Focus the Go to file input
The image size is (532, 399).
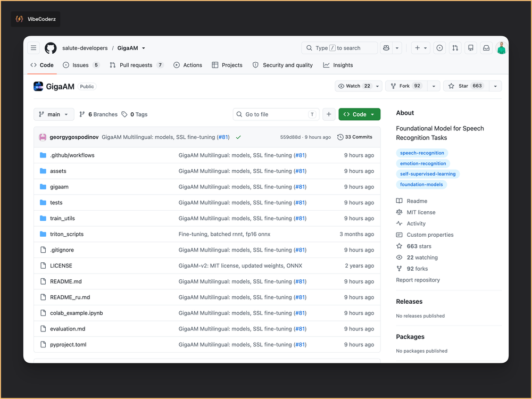[276, 114]
